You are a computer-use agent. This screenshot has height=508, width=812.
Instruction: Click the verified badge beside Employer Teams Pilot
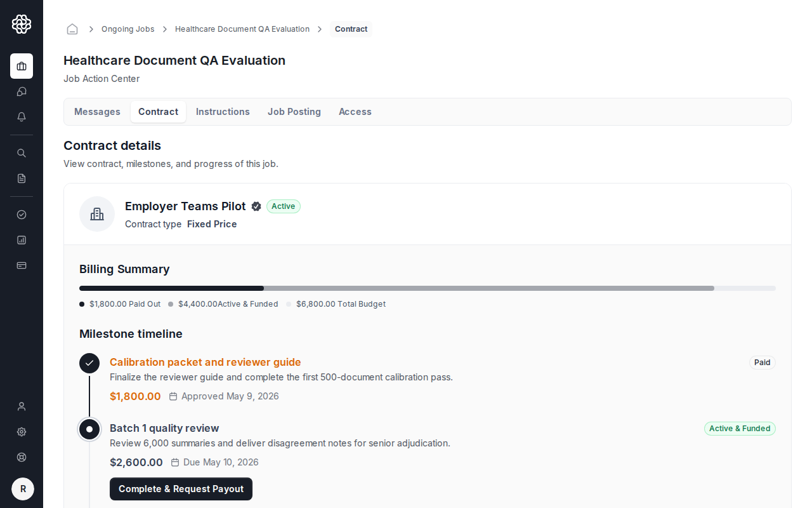coord(256,206)
